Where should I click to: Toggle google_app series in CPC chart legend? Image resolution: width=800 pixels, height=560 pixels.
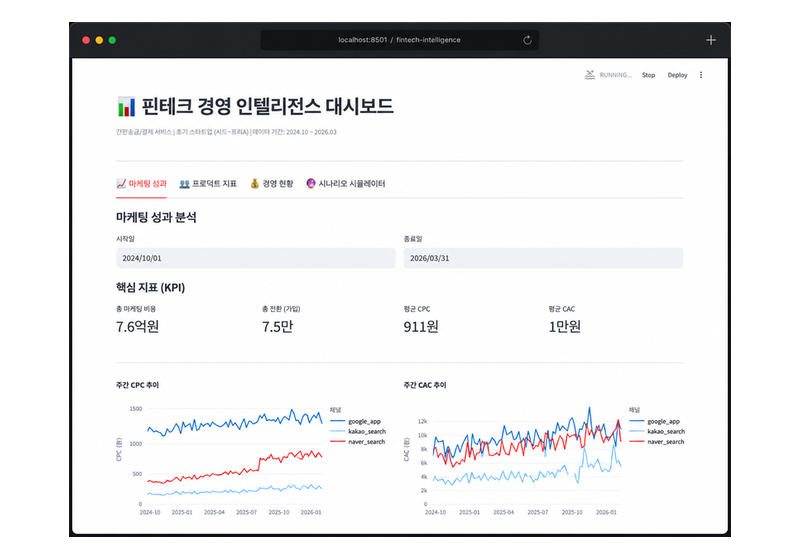pyautogui.click(x=356, y=421)
